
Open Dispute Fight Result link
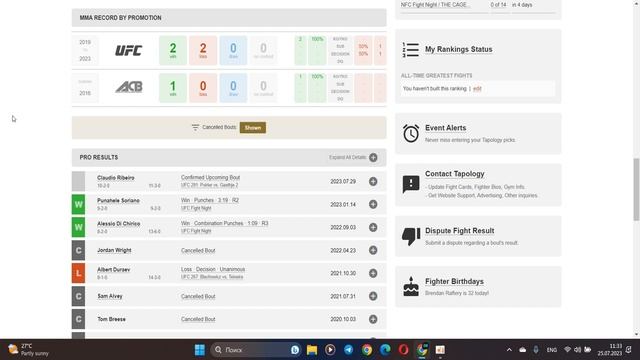460,231
